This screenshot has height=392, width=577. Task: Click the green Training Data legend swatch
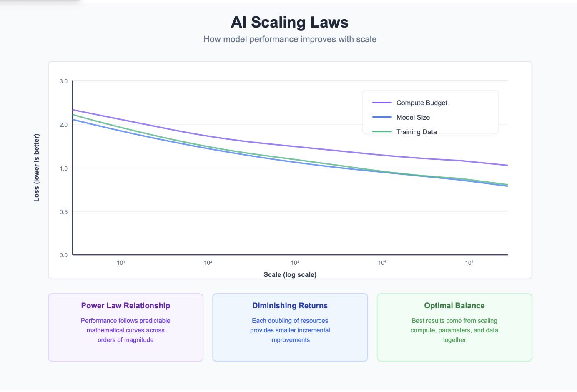pos(382,132)
